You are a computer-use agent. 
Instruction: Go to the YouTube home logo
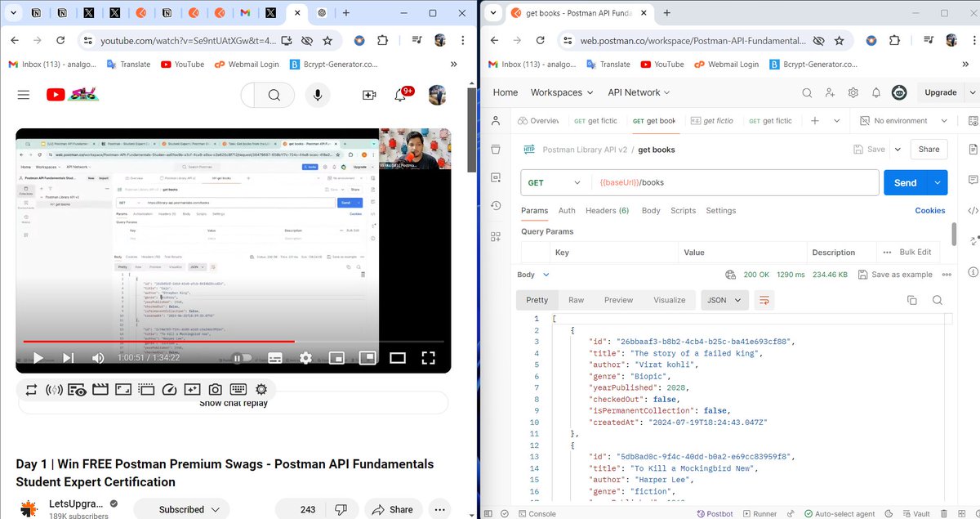coord(72,95)
